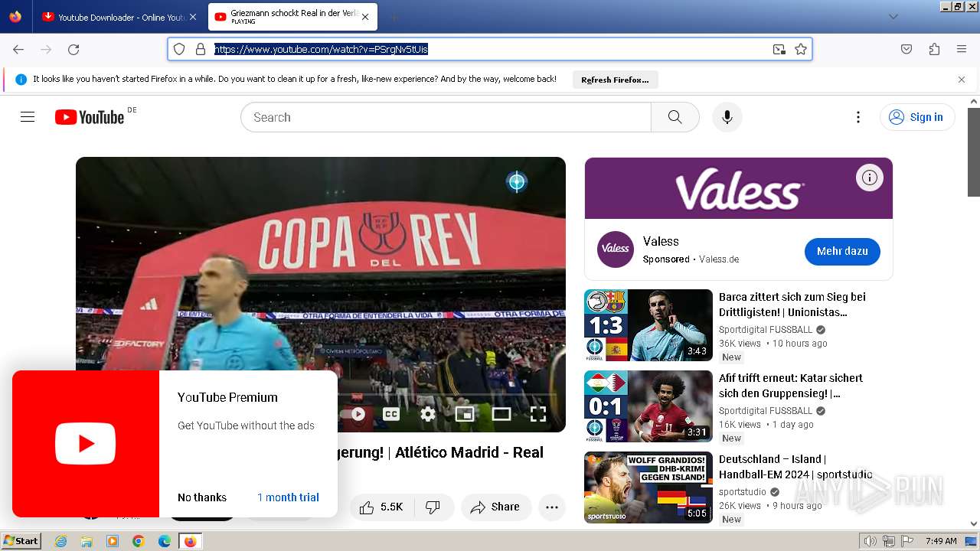Dismiss the Firefox refresh notification bar
980x551 pixels.
962,80
